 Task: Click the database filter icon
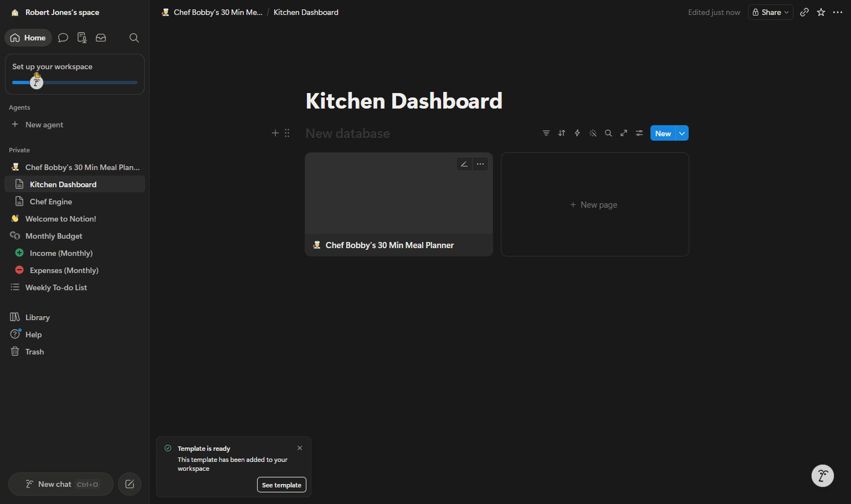tap(546, 133)
